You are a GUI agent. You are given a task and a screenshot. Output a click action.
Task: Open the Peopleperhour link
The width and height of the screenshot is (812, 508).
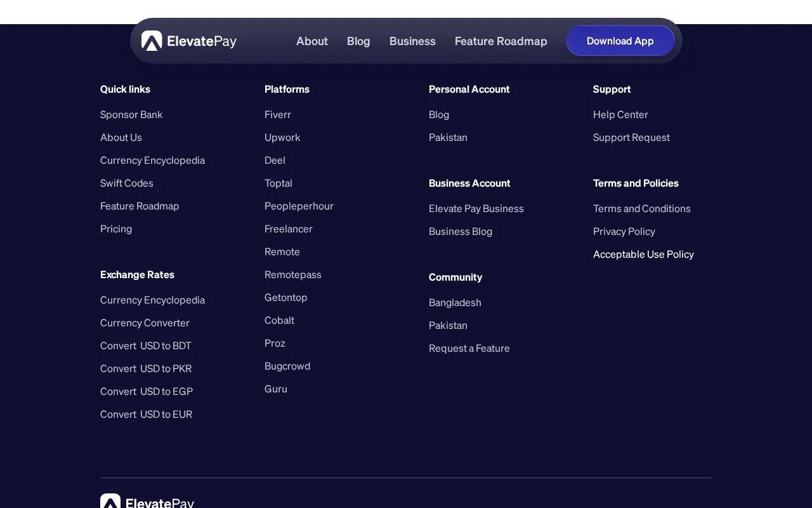click(x=299, y=206)
